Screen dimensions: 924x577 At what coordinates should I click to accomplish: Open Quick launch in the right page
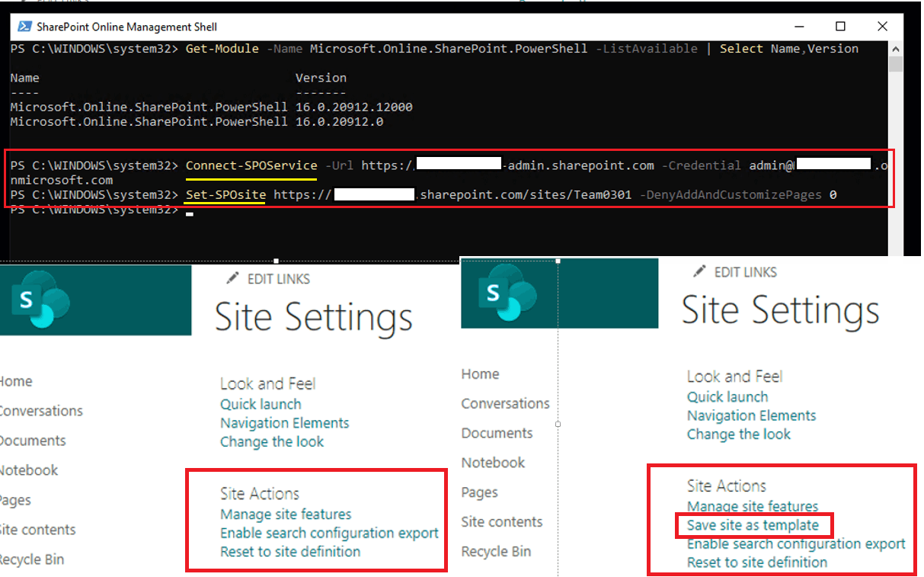point(727,397)
